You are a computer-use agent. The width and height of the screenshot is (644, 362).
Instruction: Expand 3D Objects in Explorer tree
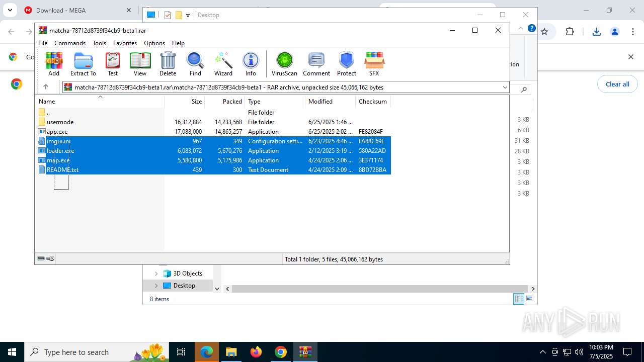(156, 274)
